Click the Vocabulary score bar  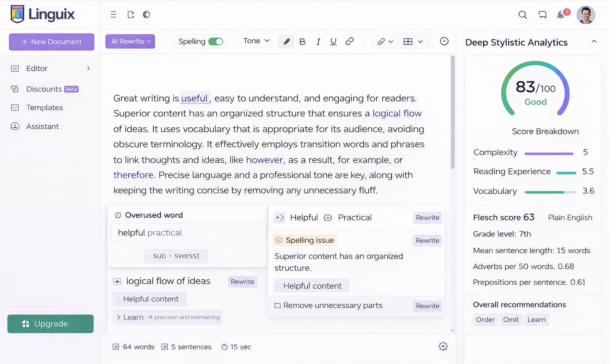[x=550, y=192]
